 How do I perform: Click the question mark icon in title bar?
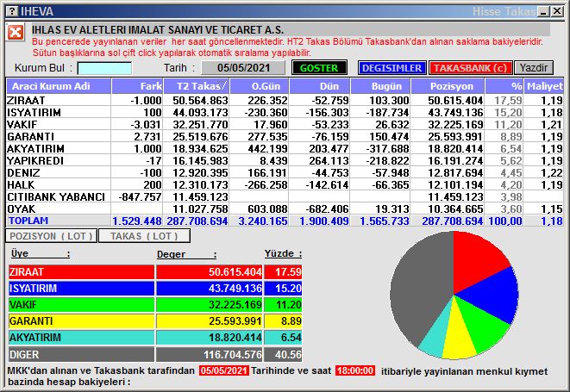tap(12, 11)
